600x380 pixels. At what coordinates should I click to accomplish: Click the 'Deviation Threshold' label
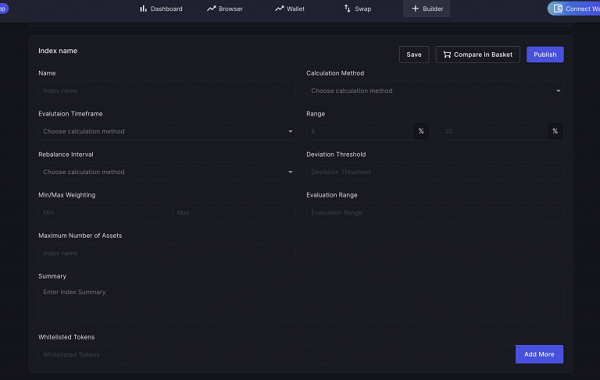pyautogui.click(x=336, y=154)
